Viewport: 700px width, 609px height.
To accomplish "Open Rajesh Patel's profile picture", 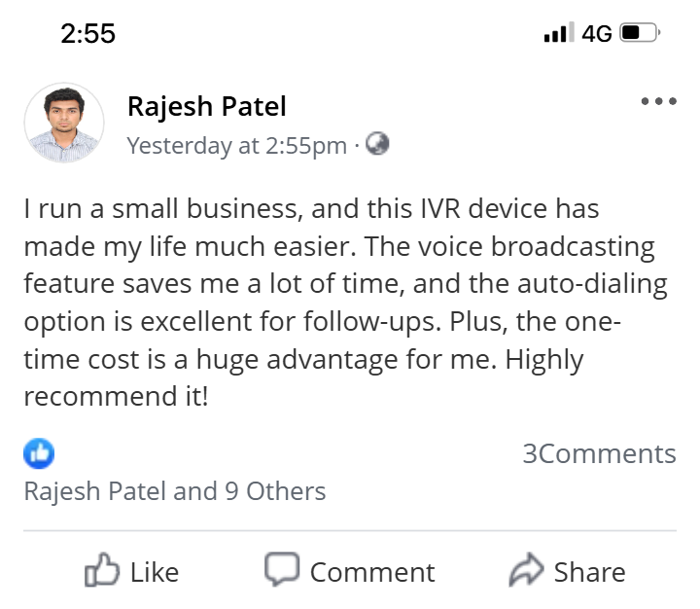I will [x=64, y=122].
